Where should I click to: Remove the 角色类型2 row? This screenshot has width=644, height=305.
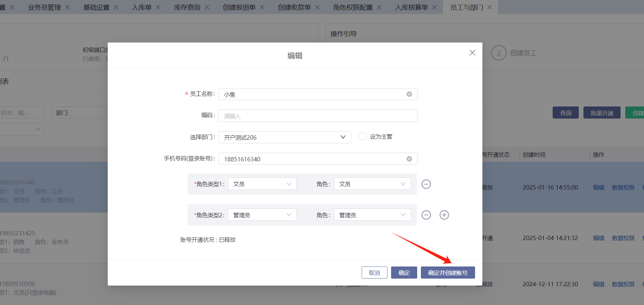[x=426, y=215]
